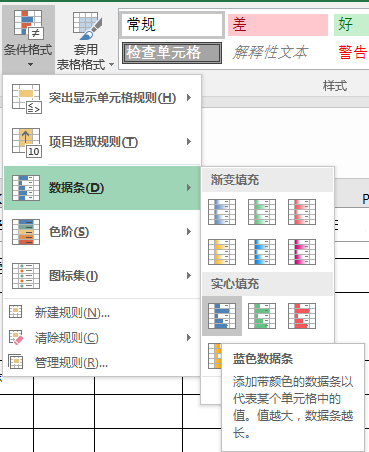This screenshot has height=452, width=369.
Task: Choose the gradient red data bar
Action: click(302, 212)
